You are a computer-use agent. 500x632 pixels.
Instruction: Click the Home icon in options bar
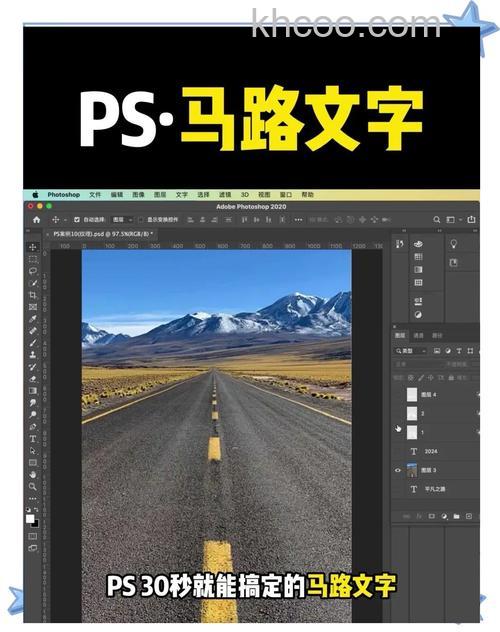[37, 220]
